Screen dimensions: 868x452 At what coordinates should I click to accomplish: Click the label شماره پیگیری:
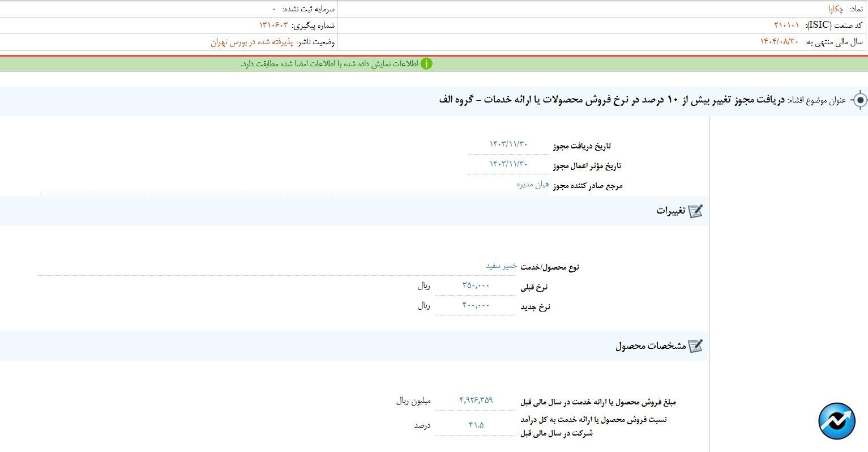(x=313, y=25)
